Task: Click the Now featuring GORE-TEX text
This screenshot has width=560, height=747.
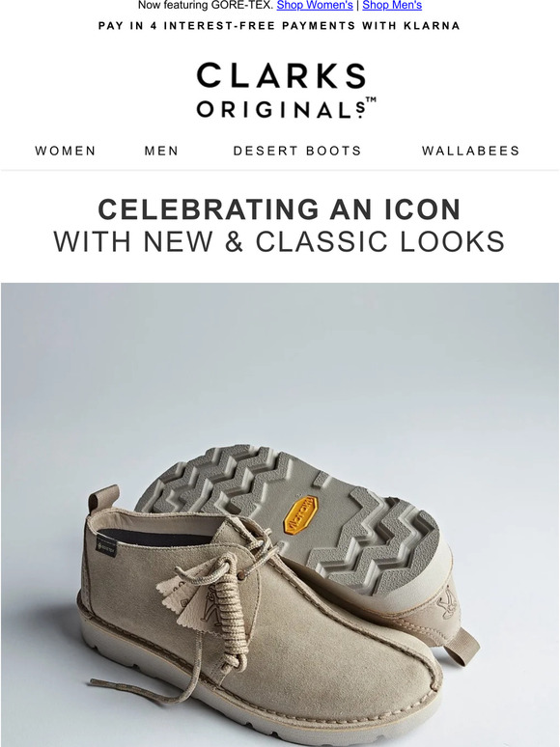Action: 206,5
